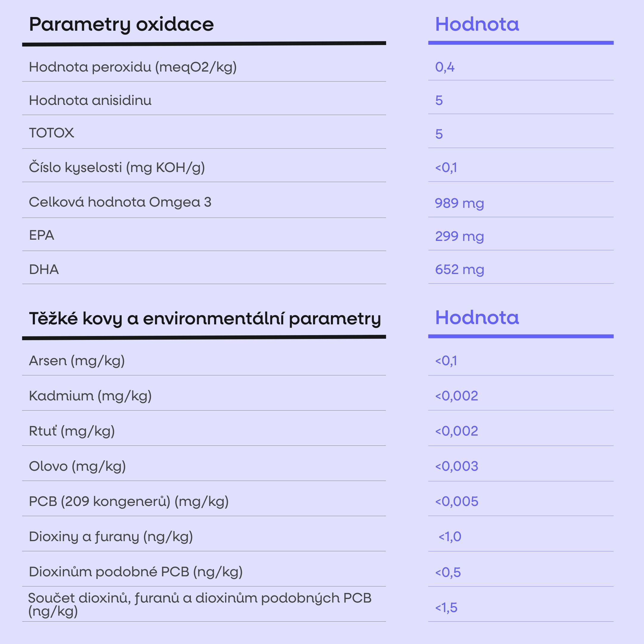Select the 'Hodnota peroxidu (meqO2/kg)' row label

pyautogui.click(x=133, y=67)
